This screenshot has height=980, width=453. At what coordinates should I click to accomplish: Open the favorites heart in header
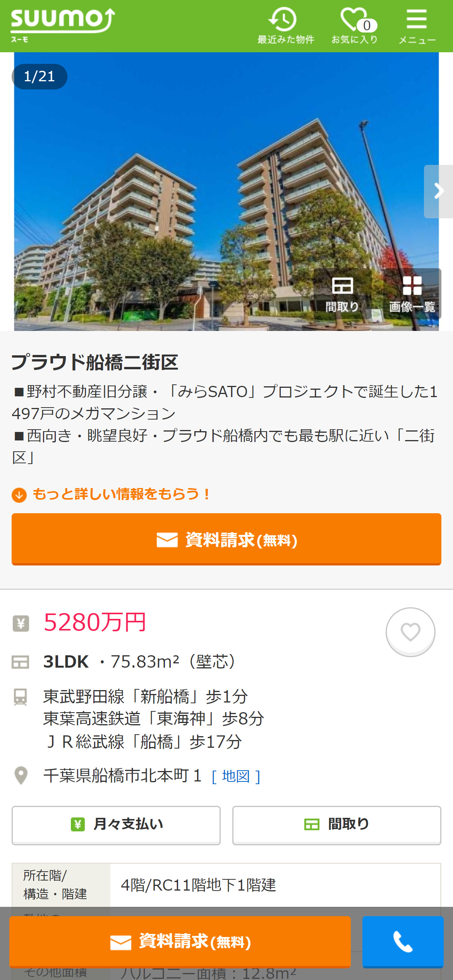tap(354, 26)
